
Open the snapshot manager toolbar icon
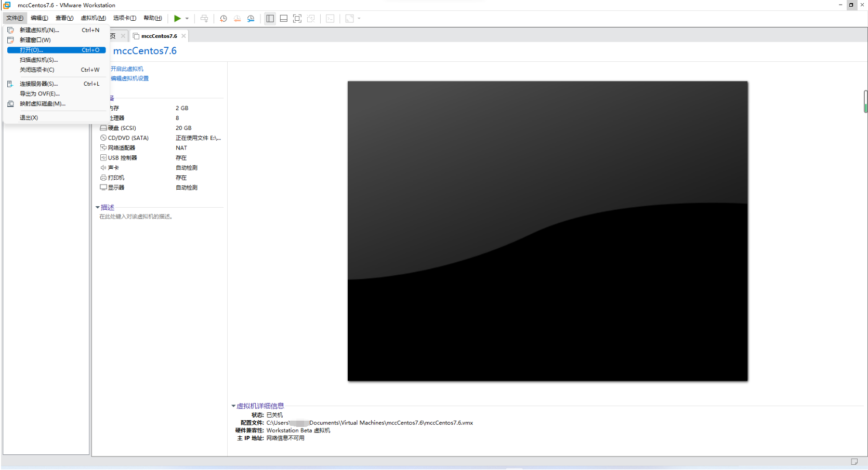click(251, 19)
